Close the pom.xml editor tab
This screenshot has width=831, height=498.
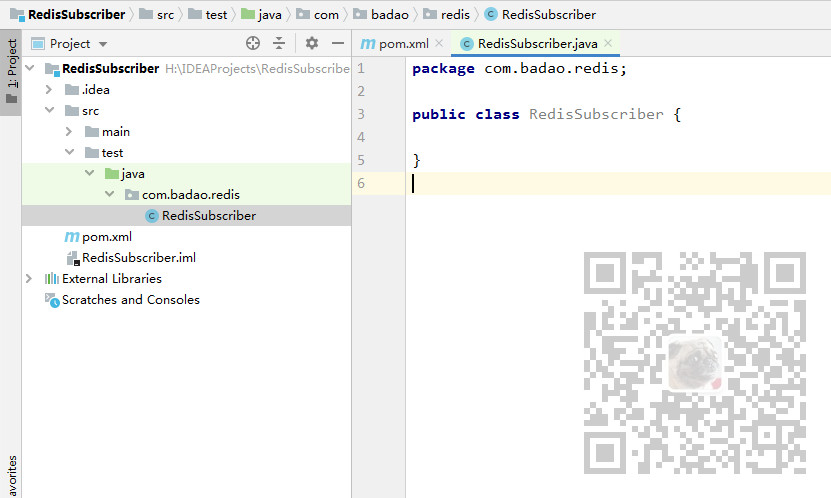point(439,43)
